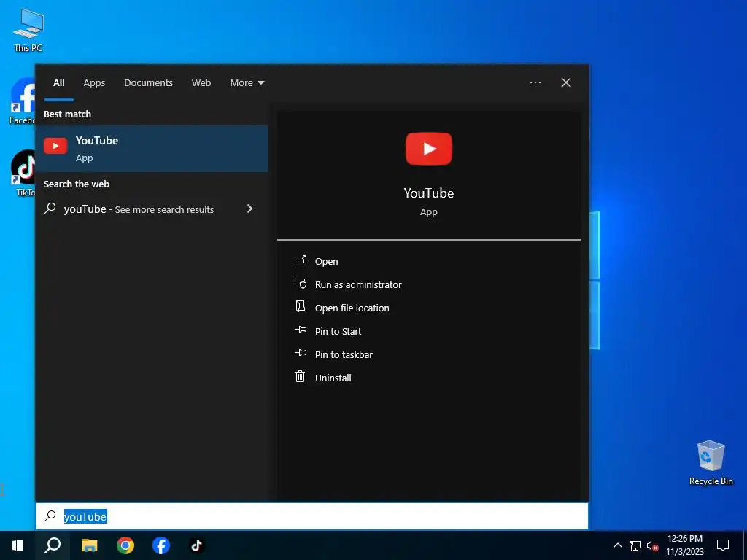Image resolution: width=747 pixels, height=560 pixels.
Task: Open the Windows Start menu
Action: pos(18,545)
